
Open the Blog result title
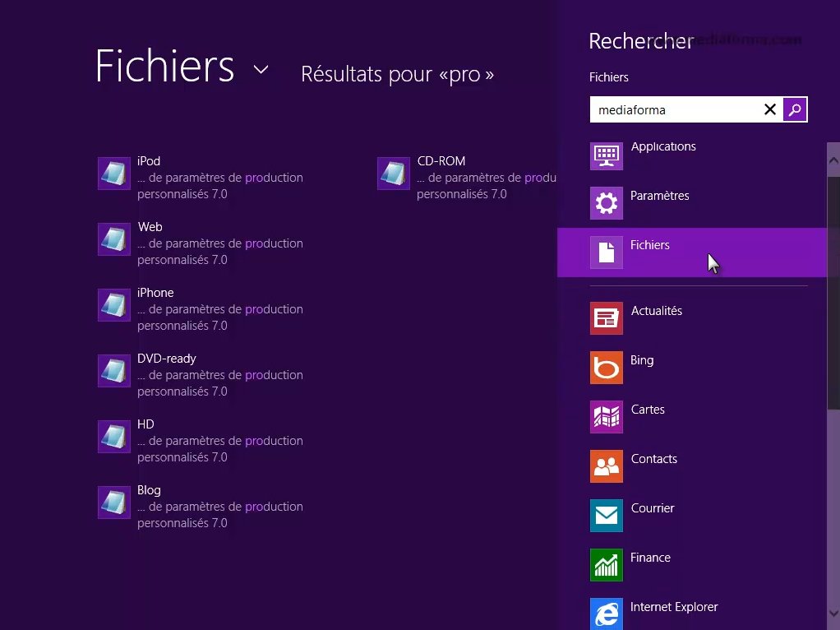[x=149, y=490]
